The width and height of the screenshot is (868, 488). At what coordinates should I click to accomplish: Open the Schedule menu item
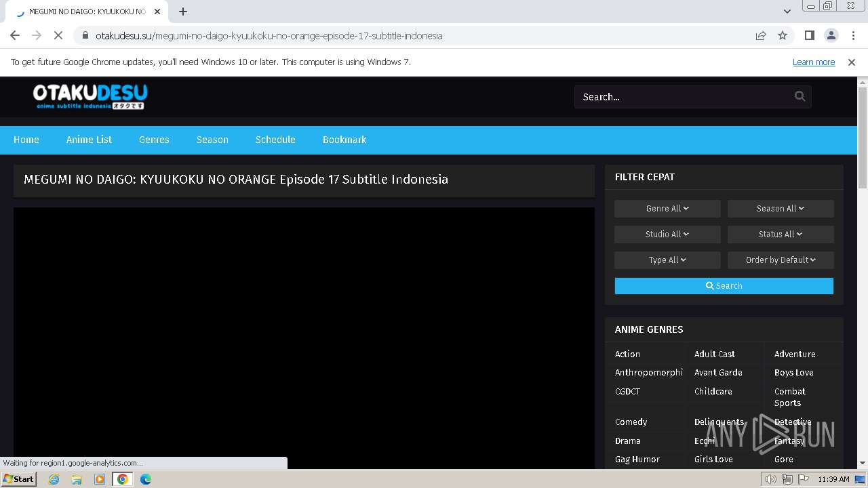[275, 140]
